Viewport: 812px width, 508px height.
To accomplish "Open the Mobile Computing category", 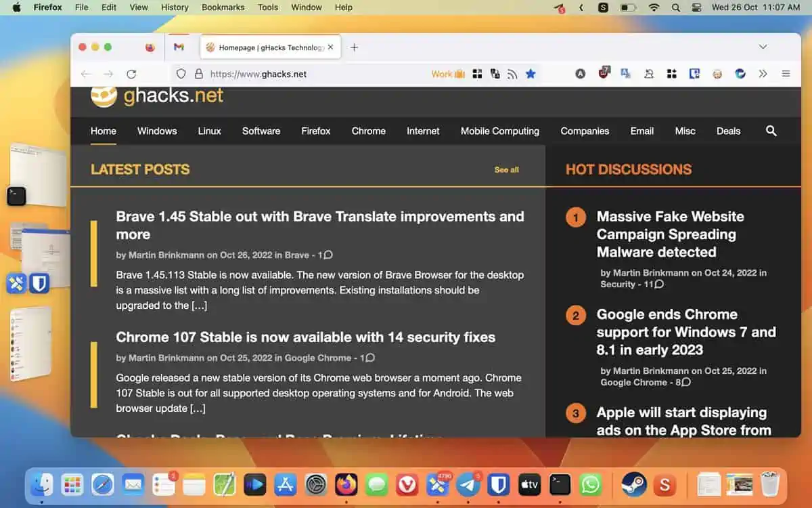I will click(500, 131).
